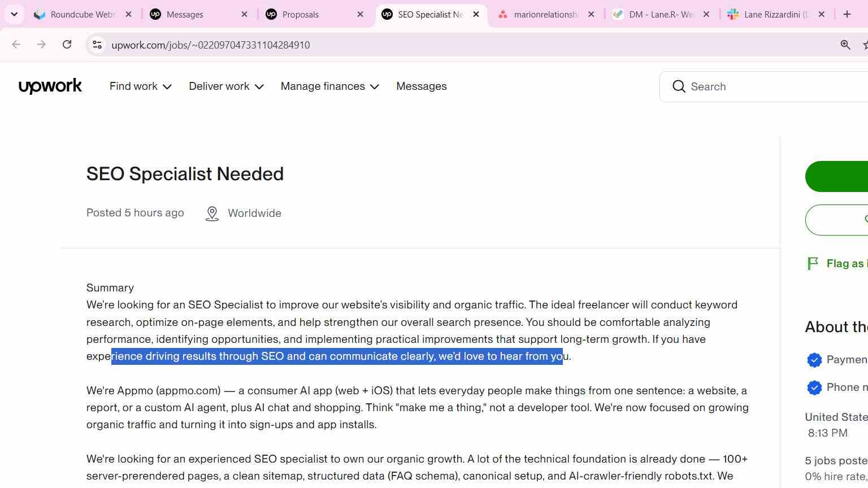Open the tab search dropdown arrow
Image resolution: width=868 pixels, height=488 pixels.
coord(14,14)
